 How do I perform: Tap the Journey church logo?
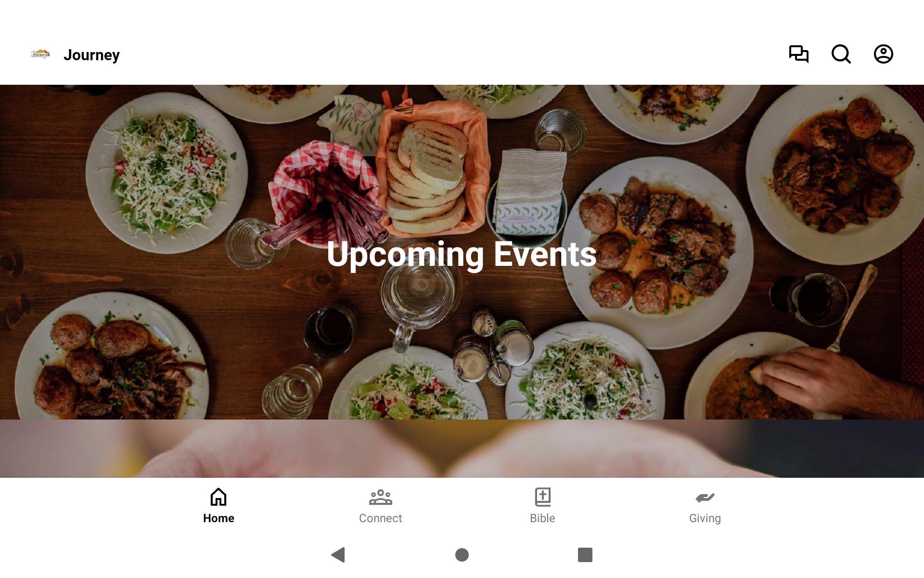[40, 54]
